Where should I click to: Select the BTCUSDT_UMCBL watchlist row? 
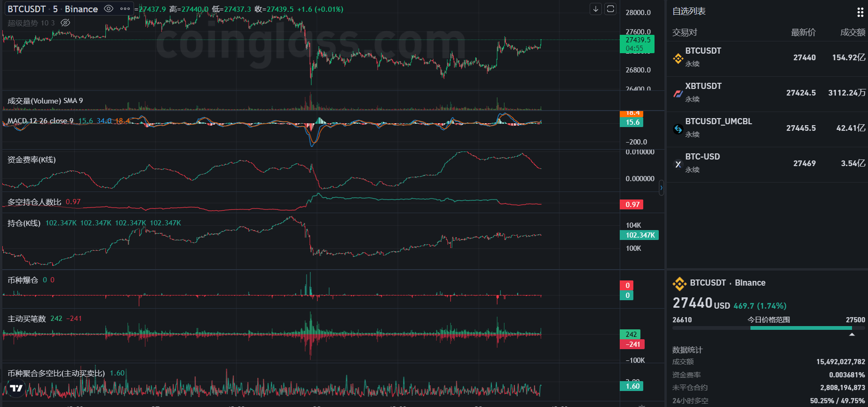tap(767, 129)
